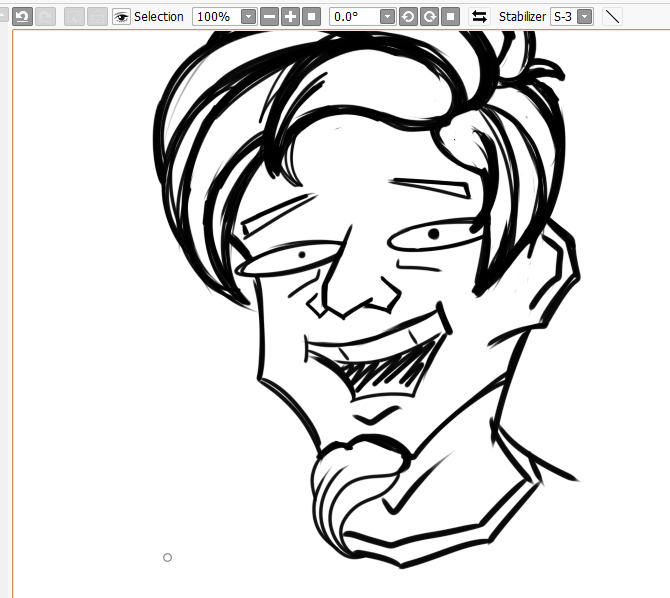Click the 100% zoom value field
The image size is (670, 598).
pyautogui.click(x=216, y=17)
